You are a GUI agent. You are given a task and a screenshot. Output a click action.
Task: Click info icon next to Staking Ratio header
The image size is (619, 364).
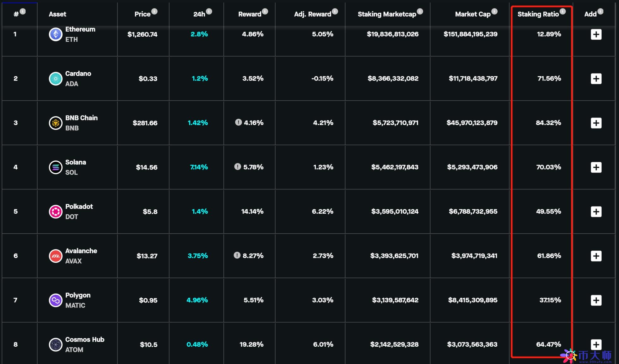(563, 12)
